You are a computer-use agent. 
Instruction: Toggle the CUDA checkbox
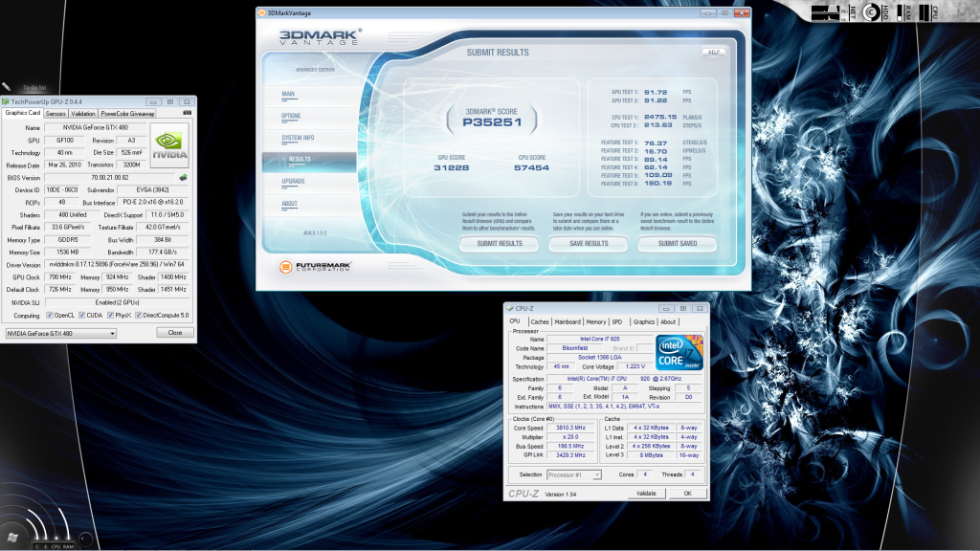click(80, 315)
